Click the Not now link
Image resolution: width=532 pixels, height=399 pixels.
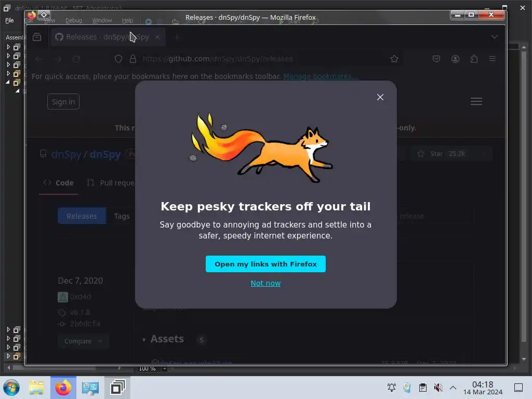click(265, 283)
